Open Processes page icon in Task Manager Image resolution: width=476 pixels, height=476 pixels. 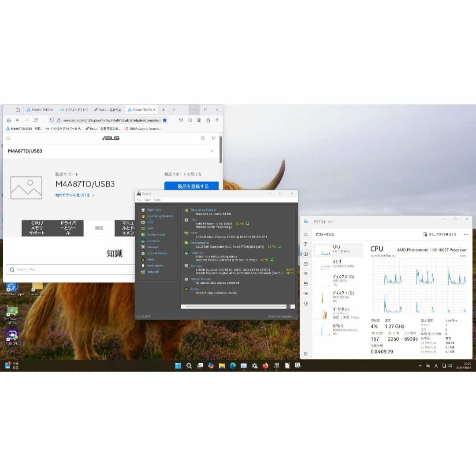(306, 244)
